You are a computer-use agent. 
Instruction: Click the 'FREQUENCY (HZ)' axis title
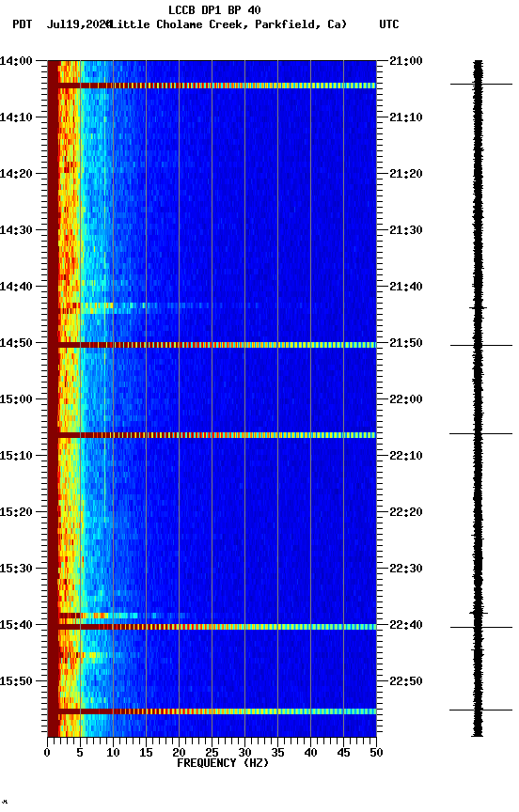223,764
